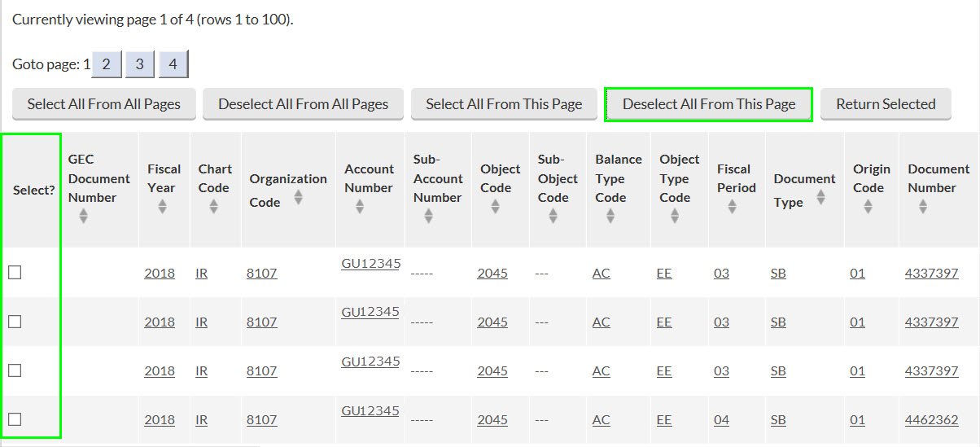Open document number 4462362 link
This screenshot has height=447, width=980.
pyautogui.click(x=932, y=420)
